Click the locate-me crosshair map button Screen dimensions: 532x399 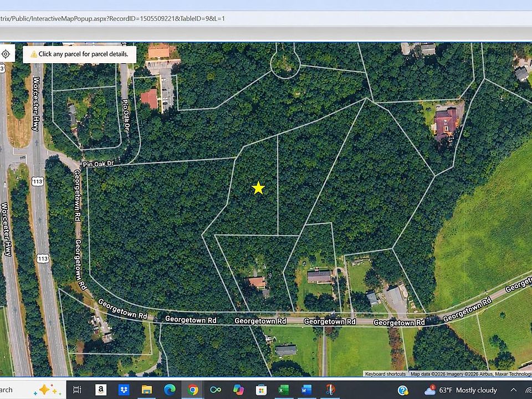(x=6, y=54)
